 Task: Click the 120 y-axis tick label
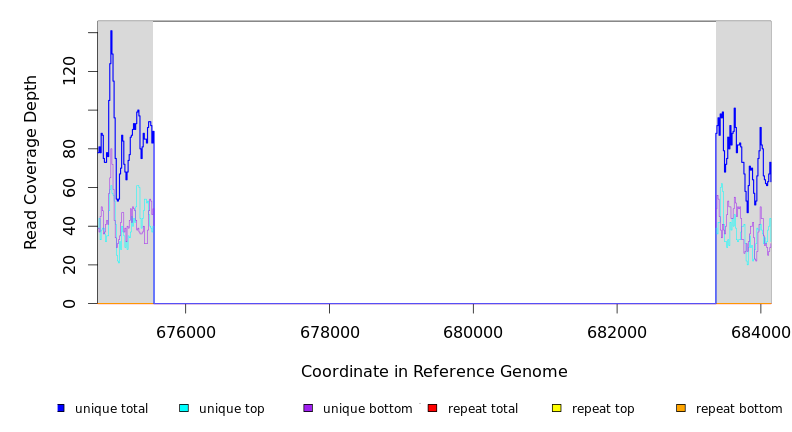tap(69, 71)
